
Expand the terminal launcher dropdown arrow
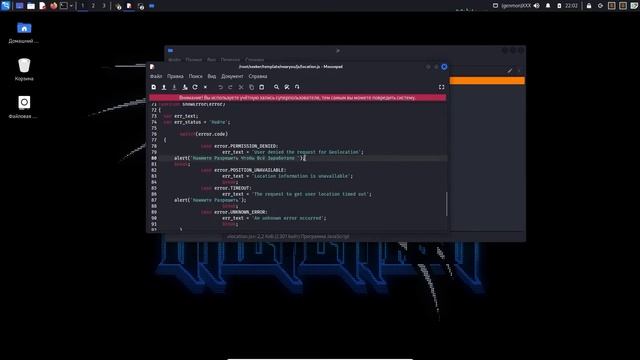tap(71, 6)
